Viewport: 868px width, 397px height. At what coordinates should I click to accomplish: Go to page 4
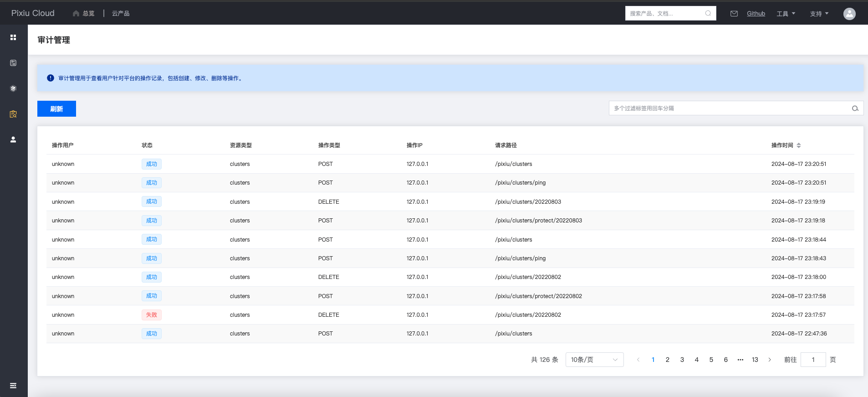click(x=697, y=360)
